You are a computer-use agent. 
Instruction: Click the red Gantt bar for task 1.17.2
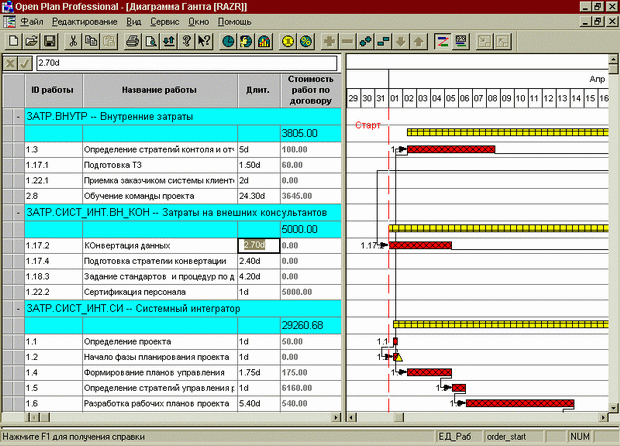(420, 245)
